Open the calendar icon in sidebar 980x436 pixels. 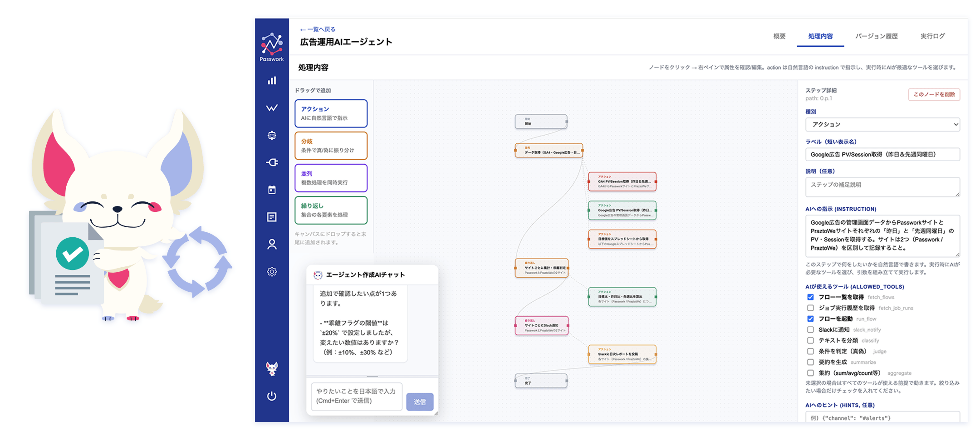272,190
